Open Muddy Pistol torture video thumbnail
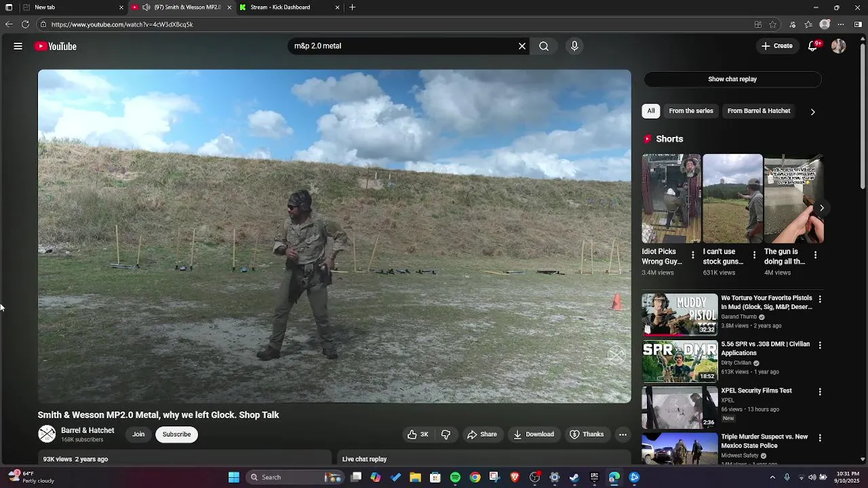The width and height of the screenshot is (868, 488). (x=679, y=314)
